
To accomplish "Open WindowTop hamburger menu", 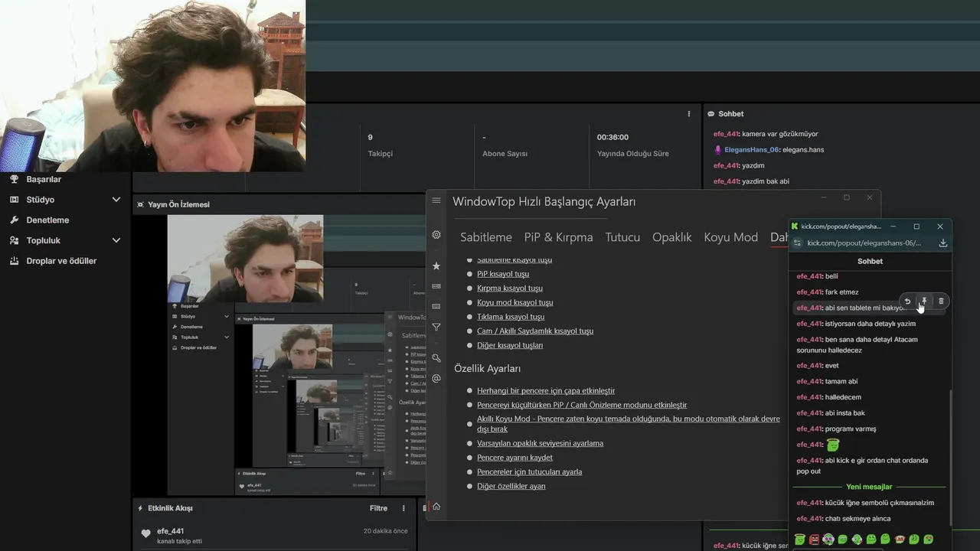I will click(x=436, y=201).
